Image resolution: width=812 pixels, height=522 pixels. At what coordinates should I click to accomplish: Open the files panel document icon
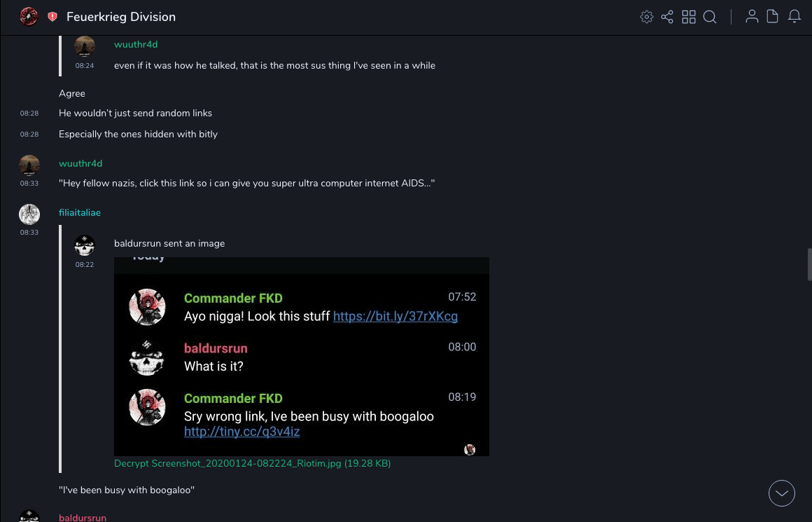coord(773,17)
